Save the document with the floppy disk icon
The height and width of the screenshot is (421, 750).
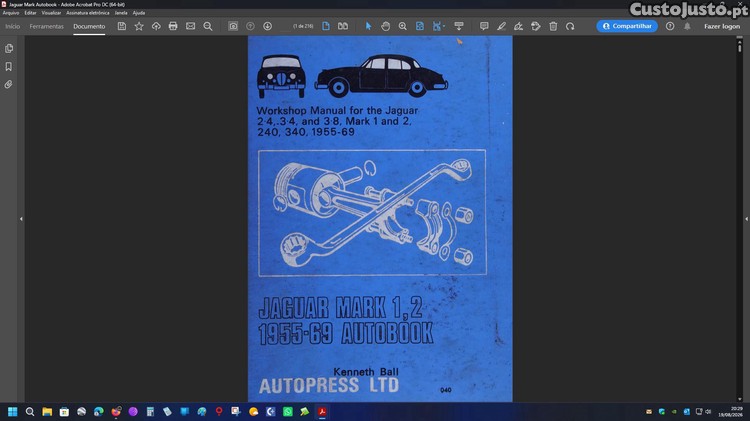pos(121,26)
